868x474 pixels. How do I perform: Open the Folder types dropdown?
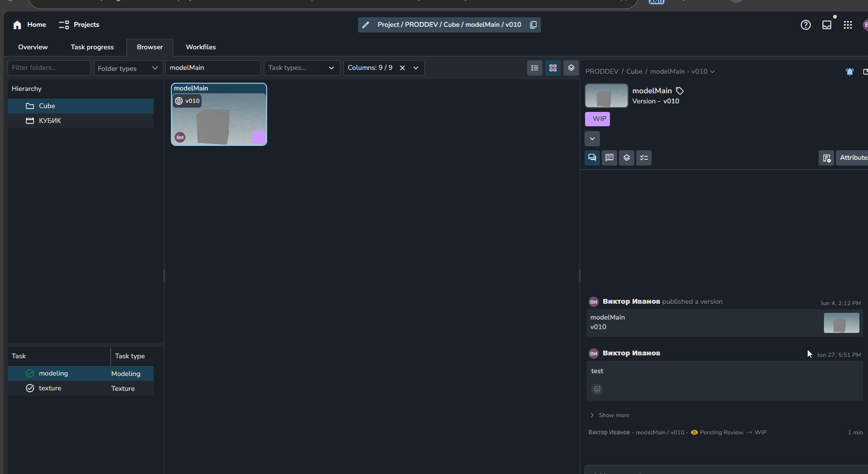(128, 68)
